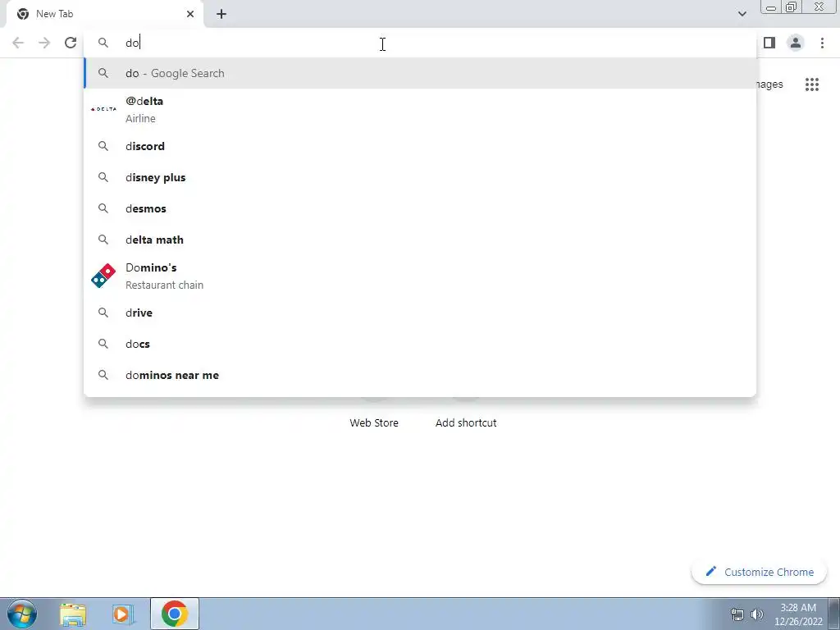Expand the tab search chevron
Viewport: 840px width, 630px height.
pos(742,14)
